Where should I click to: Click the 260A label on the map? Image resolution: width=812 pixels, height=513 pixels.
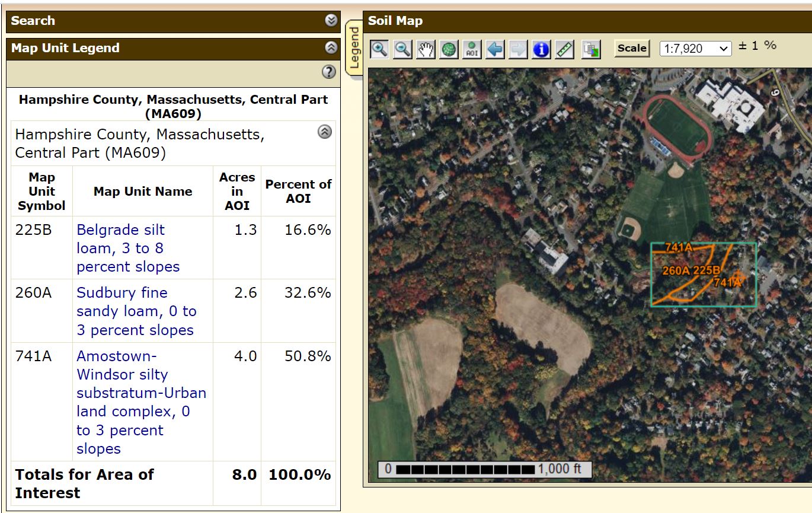click(676, 271)
